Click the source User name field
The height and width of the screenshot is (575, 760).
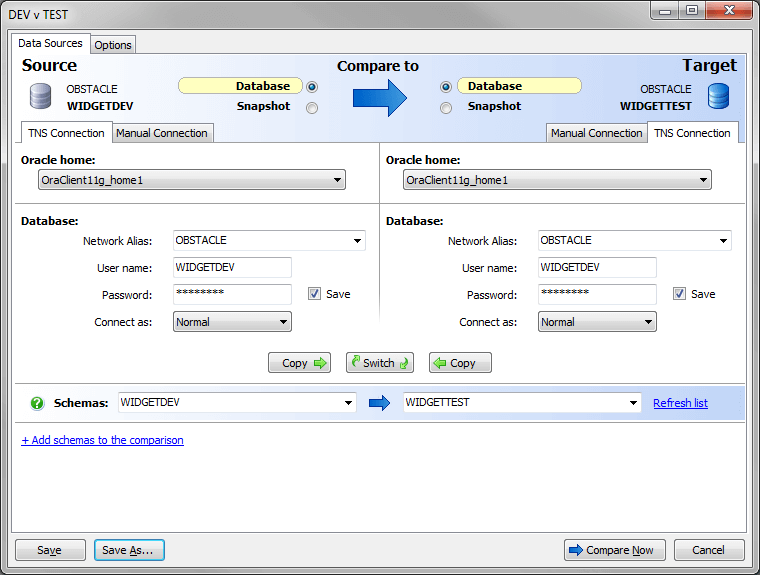click(x=232, y=267)
